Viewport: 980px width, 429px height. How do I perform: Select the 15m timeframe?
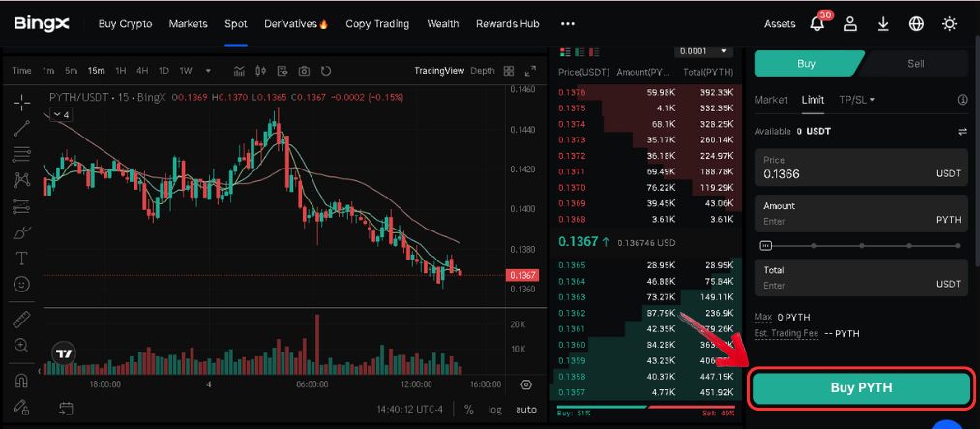point(96,71)
